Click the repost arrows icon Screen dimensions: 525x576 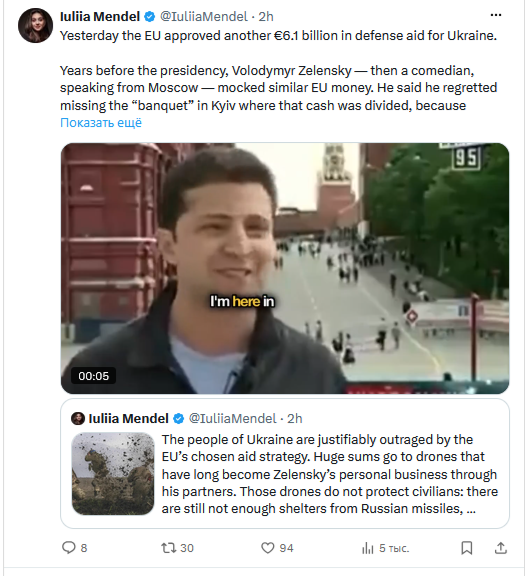(169, 548)
